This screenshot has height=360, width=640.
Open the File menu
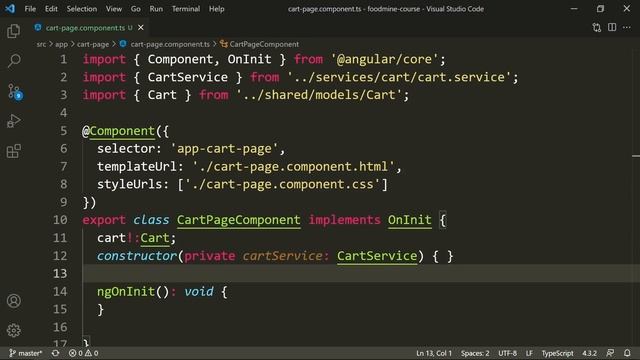point(30,9)
